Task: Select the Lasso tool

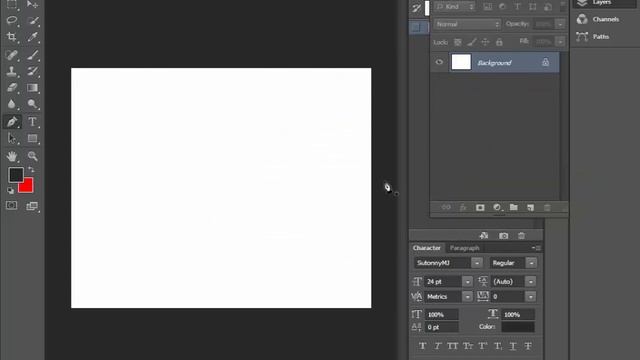Action: [11, 20]
